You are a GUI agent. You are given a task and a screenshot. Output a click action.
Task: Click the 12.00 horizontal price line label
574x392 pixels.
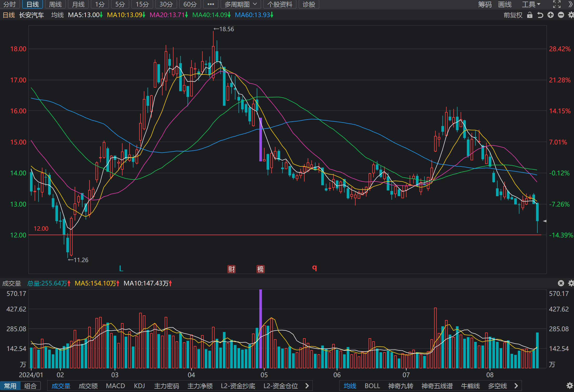41,229
